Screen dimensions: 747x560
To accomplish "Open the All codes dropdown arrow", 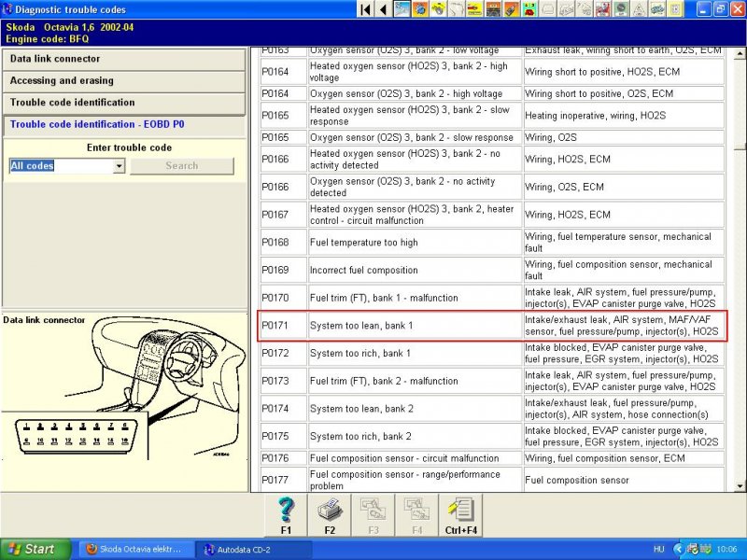I will (x=120, y=166).
